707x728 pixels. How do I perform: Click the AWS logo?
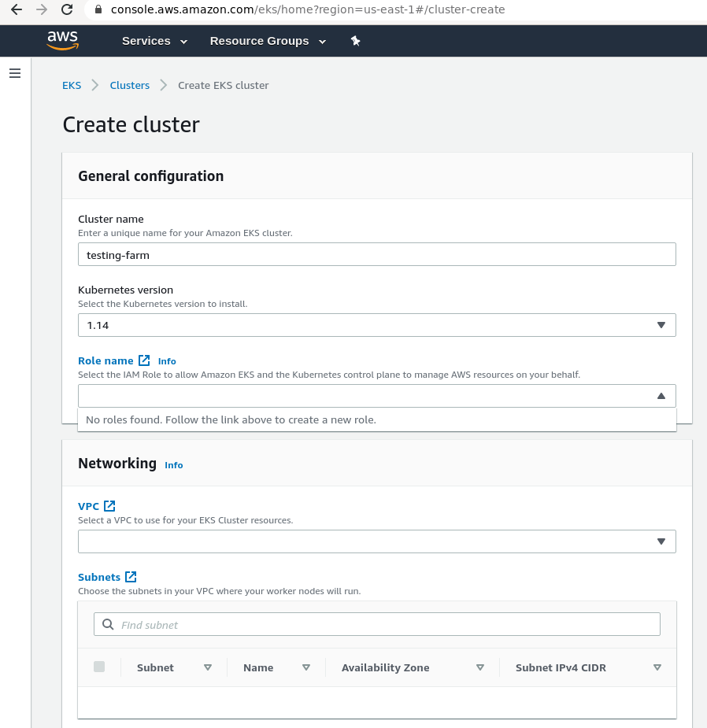click(x=63, y=40)
